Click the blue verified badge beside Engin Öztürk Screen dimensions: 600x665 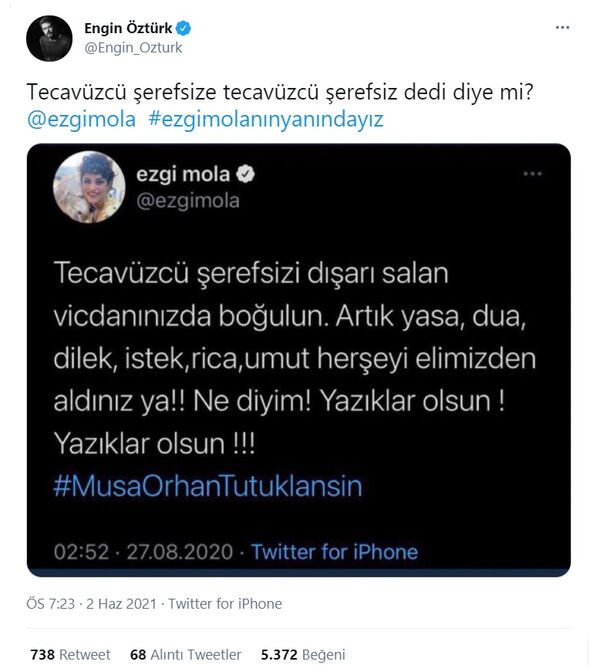point(178,28)
